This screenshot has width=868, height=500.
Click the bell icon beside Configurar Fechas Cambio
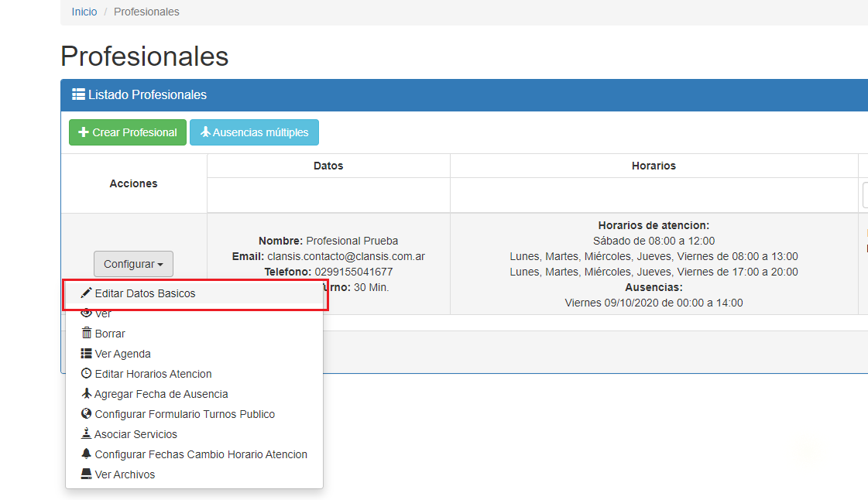coord(87,454)
